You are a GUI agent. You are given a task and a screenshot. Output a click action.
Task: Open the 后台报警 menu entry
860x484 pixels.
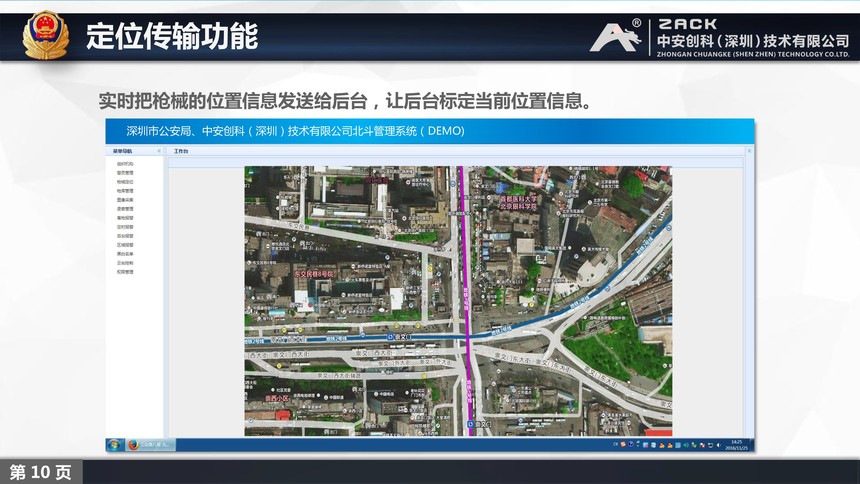point(125,236)
